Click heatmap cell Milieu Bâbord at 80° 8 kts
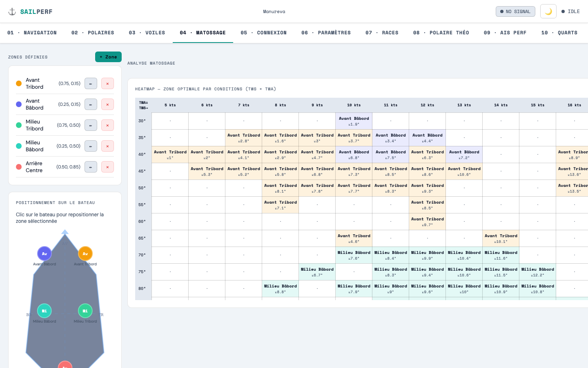The height and width of the screenshot is (368, 588). [x=281, y=289]
